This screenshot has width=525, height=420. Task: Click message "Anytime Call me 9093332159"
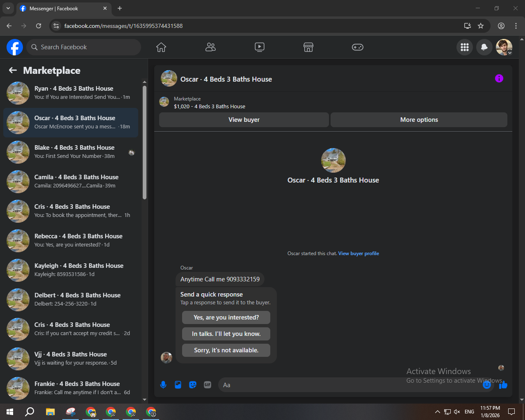(x=220, y=279)
